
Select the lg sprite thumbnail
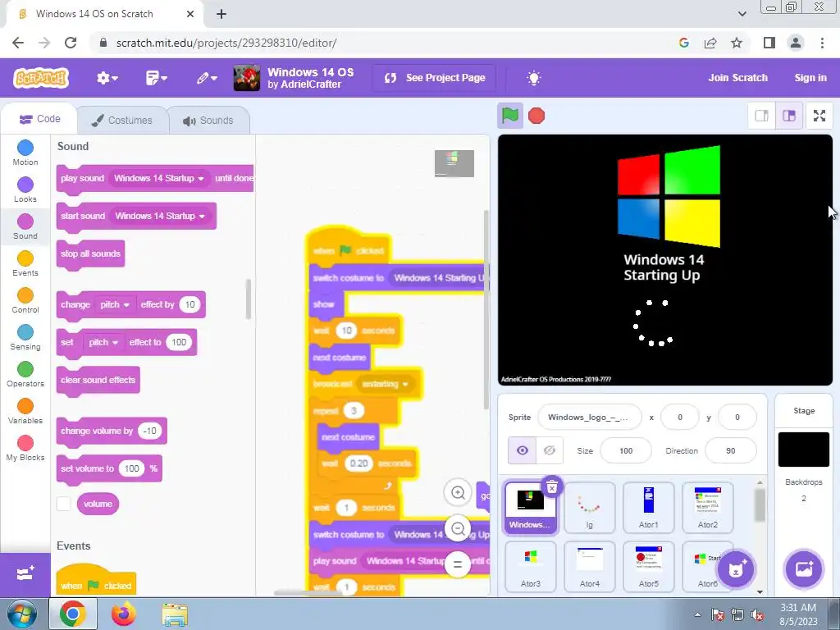[x=589, y=507]
